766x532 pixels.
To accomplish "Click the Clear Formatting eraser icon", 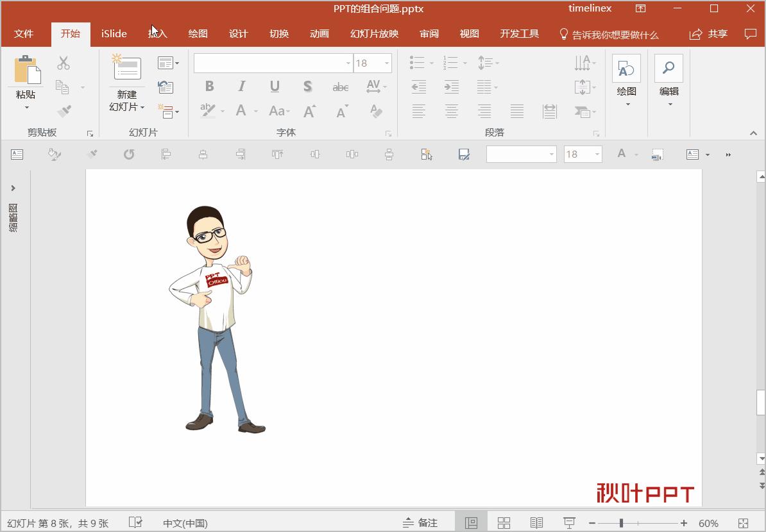I will click(x=376, y=111).
